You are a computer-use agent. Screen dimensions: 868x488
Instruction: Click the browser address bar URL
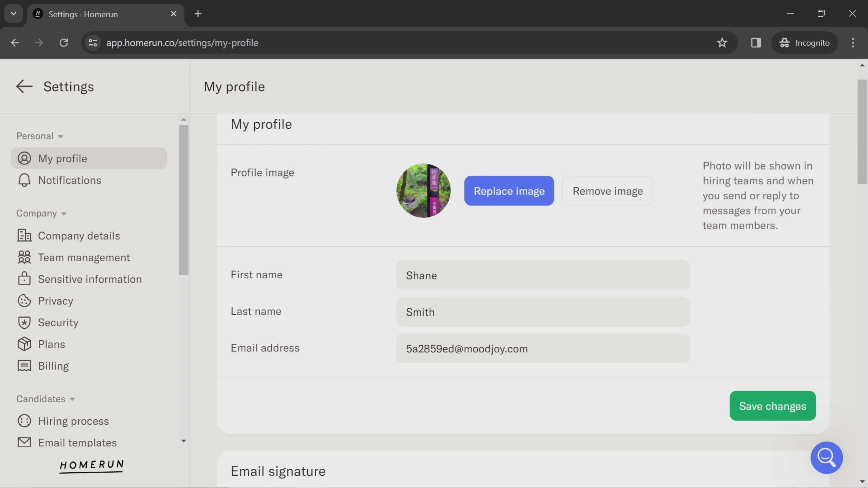182,43
